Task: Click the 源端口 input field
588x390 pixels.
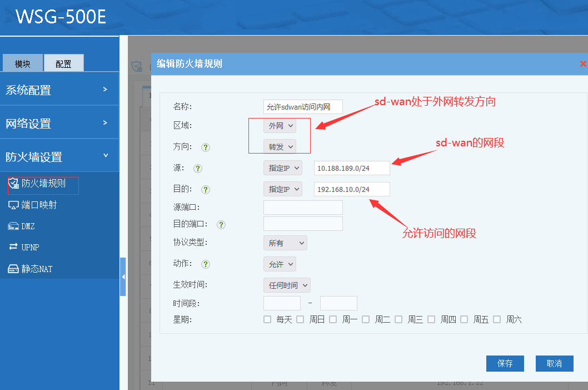Action: [303, 208]
